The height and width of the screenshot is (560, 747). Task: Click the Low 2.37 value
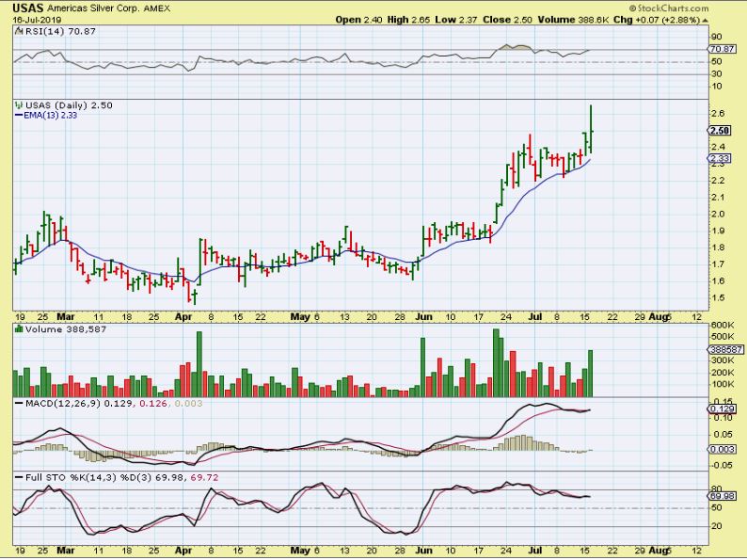point(456,20)
